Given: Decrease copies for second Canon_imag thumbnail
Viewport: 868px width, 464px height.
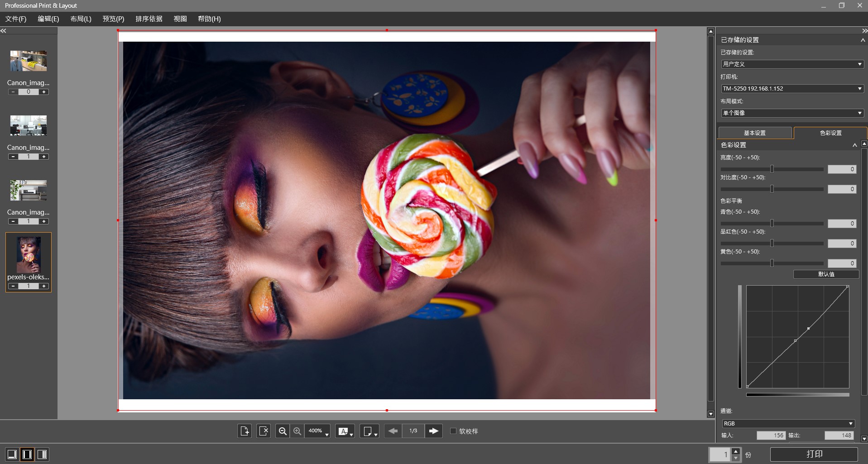Looking at the screenshot, I should point(13,157).
